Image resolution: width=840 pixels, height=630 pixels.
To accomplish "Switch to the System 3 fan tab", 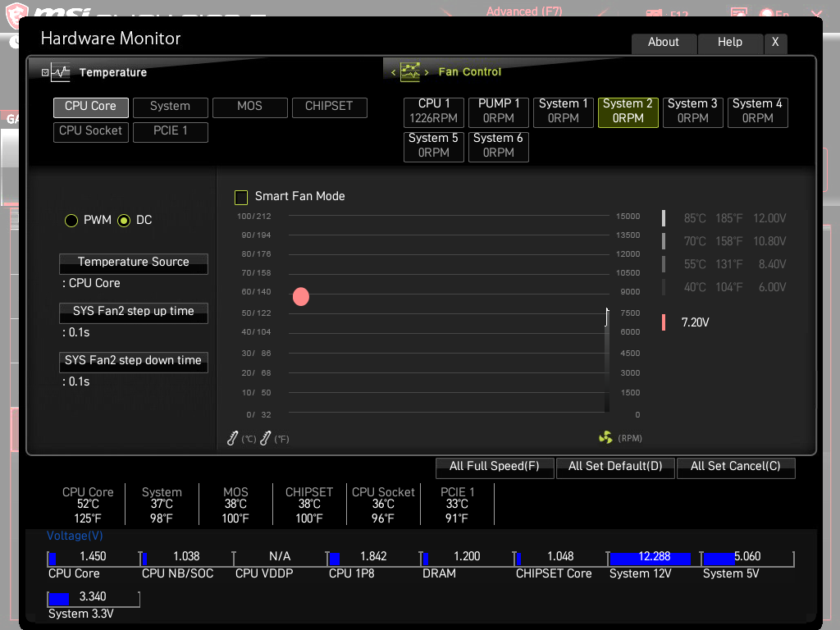I will coord(692,112).
